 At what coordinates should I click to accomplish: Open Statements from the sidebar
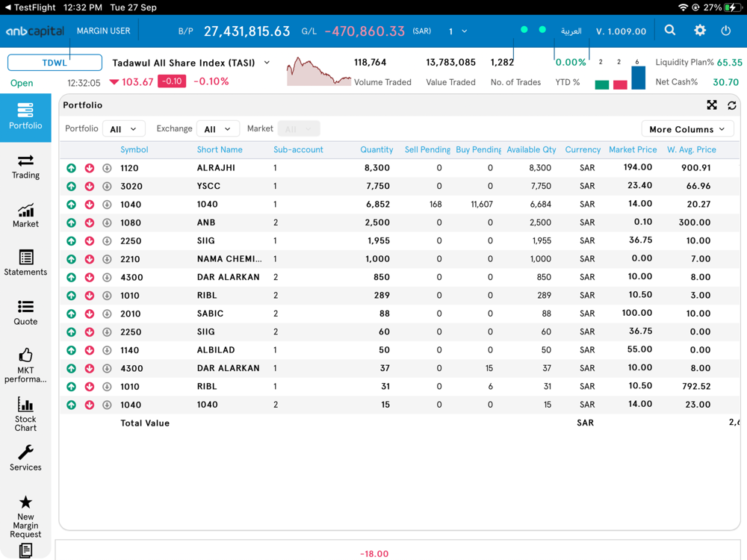coord(25,263)
